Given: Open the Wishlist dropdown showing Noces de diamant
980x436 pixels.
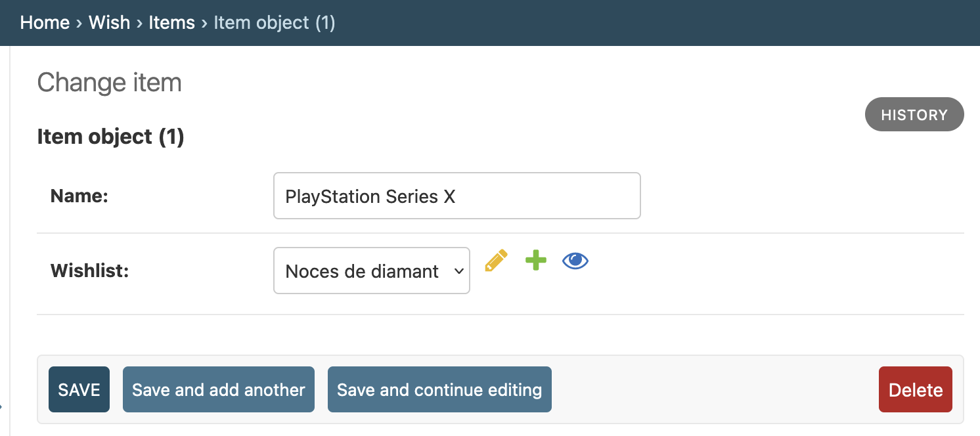Looking at the screenshot, I should [372, 271].
